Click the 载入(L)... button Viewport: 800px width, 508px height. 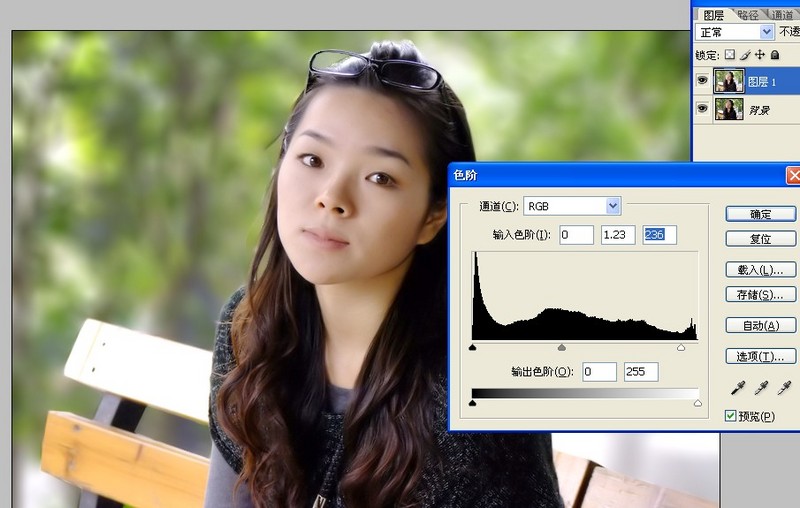click(760, 270)
